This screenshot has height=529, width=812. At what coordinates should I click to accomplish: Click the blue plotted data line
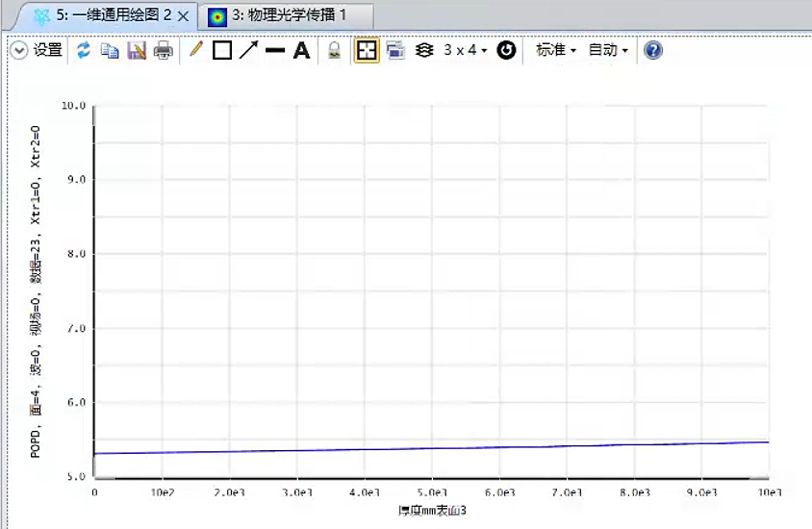431,448
